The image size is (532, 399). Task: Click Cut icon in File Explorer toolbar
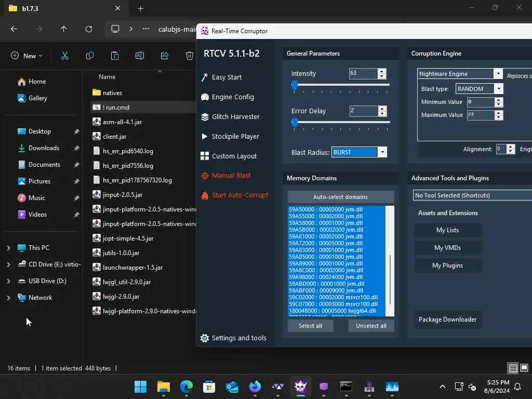(x=65, y=56)
